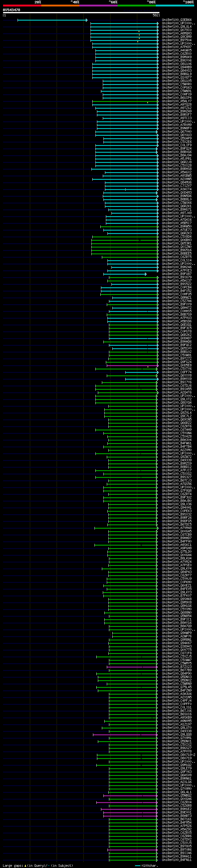Viewport: 197px width, 868px height.
Task: Click hit UniRef100_A7PVY8
Action: point(177,751)
